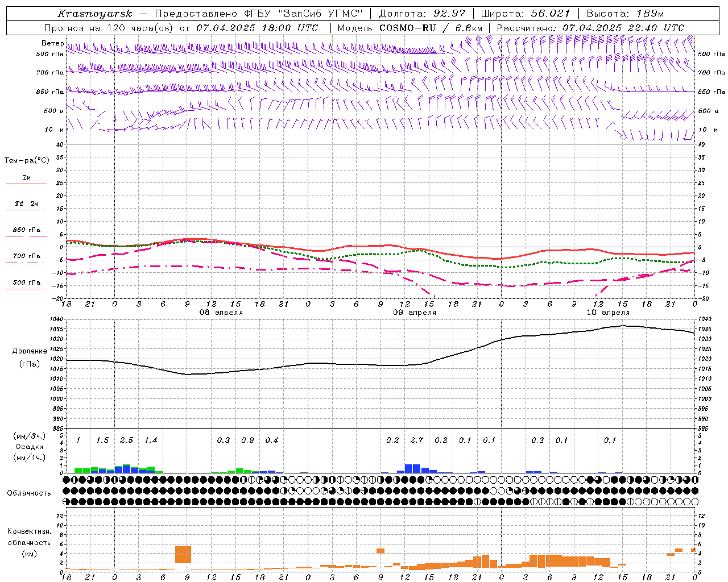Click the precipitation total '0.2'
The image size is (728, 582).
[x=392, y=440]
